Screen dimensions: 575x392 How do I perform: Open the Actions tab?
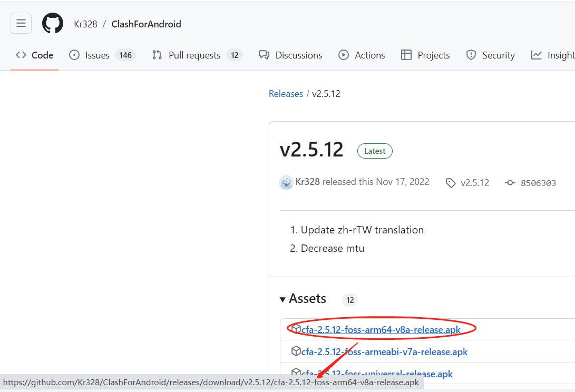[362, 55]
